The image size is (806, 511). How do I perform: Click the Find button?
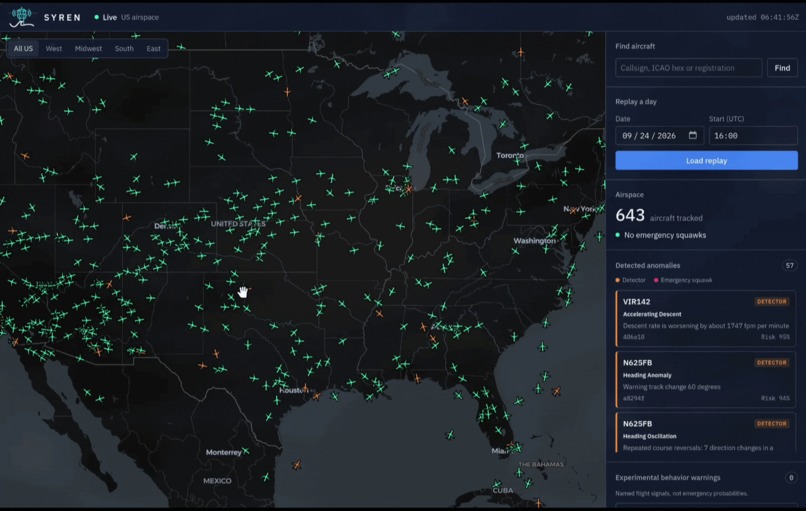click(x=782, y=68)
